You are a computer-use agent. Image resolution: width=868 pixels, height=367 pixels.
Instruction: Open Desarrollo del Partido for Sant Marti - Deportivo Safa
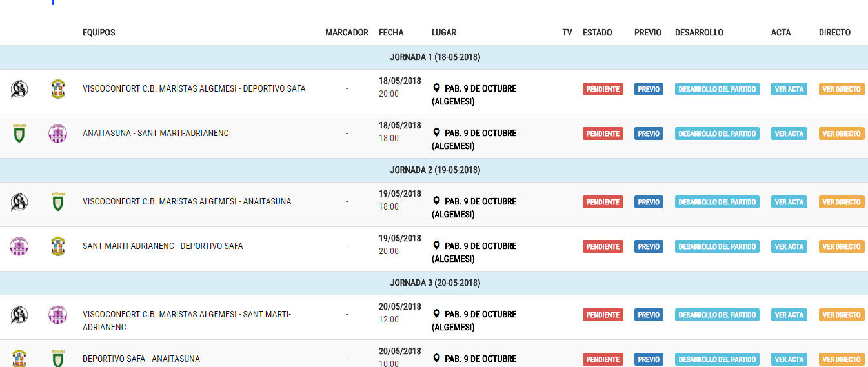[x=717, y=246]
